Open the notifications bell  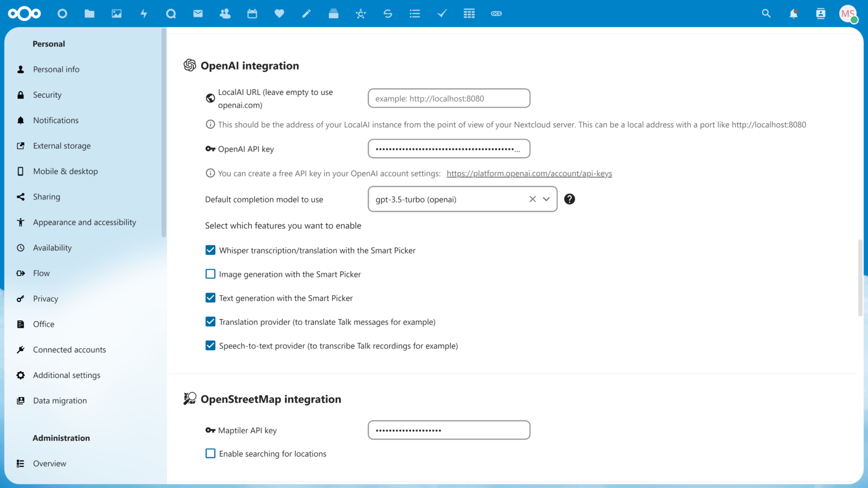coord(793,13)
